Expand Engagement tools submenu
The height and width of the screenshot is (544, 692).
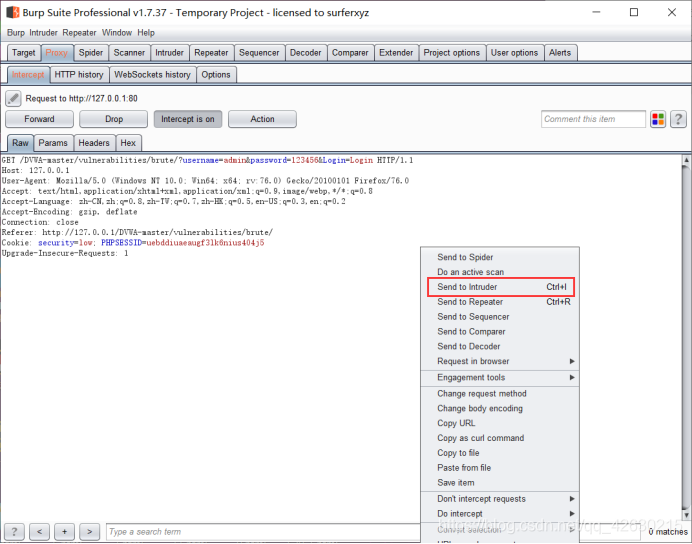(x=500, y=378)
